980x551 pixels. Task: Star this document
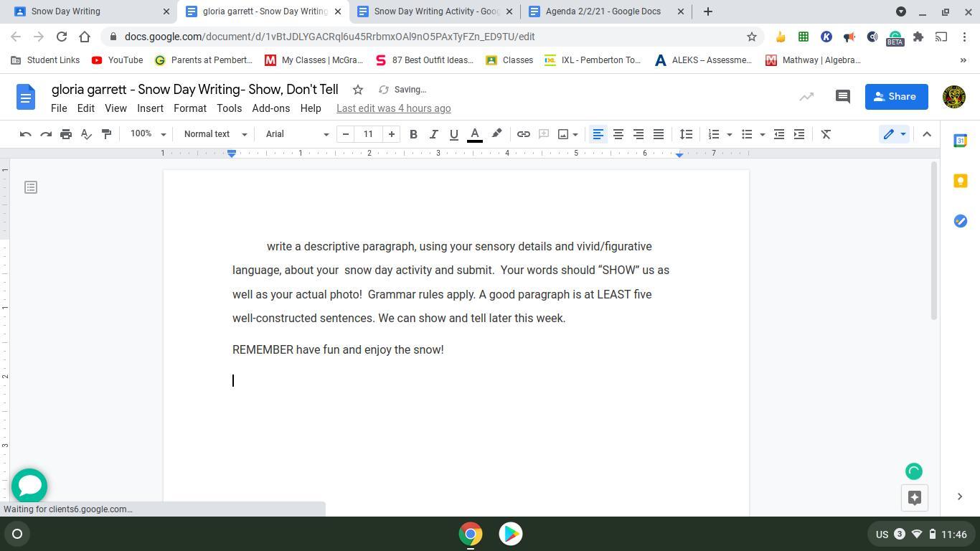[357, 90]
